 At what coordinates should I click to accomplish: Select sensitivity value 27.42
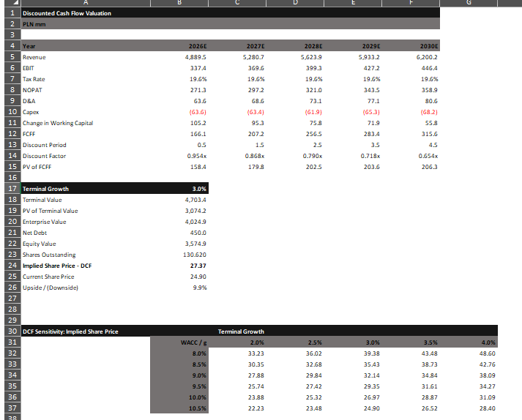313,386
